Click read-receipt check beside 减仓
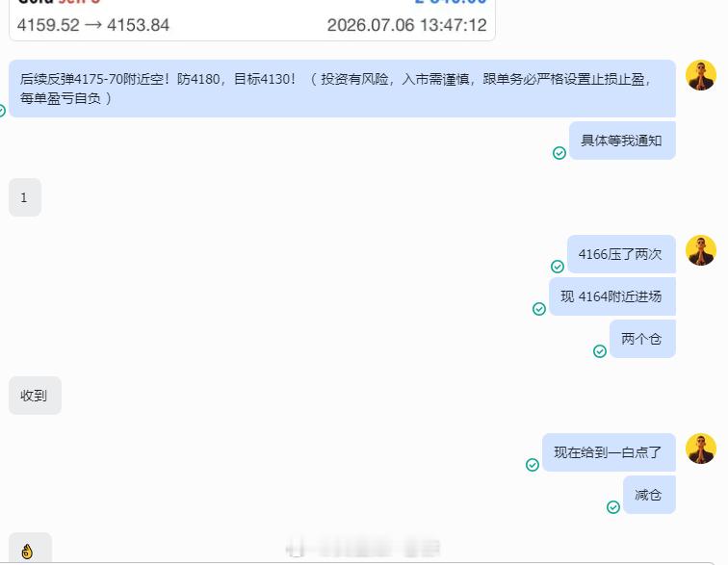 point(612,507)
